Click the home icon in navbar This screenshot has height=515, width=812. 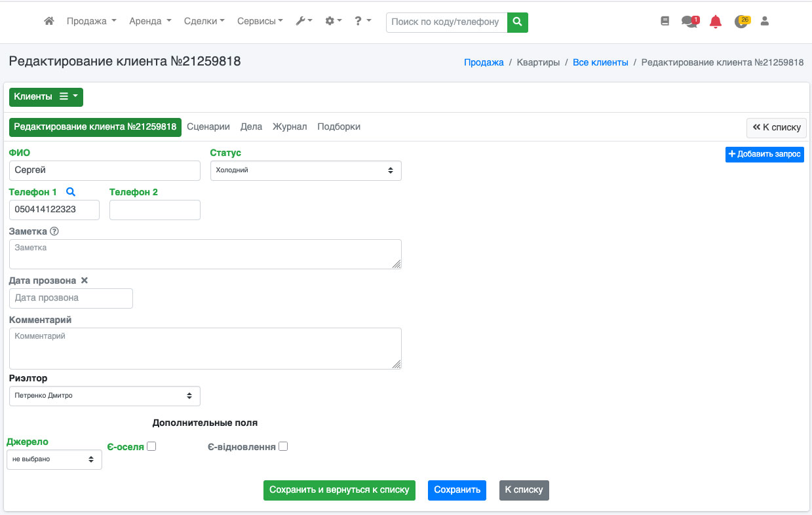point(48,21)
